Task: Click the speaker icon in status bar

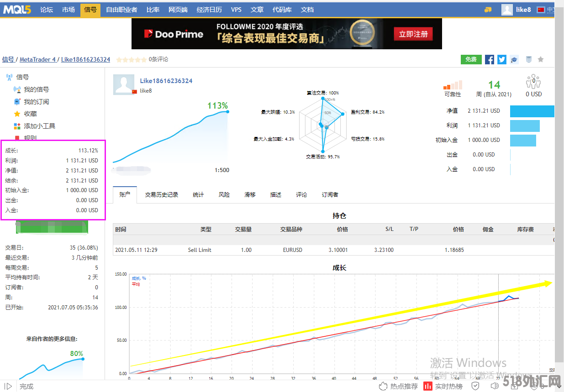Action: coord(494,386)
